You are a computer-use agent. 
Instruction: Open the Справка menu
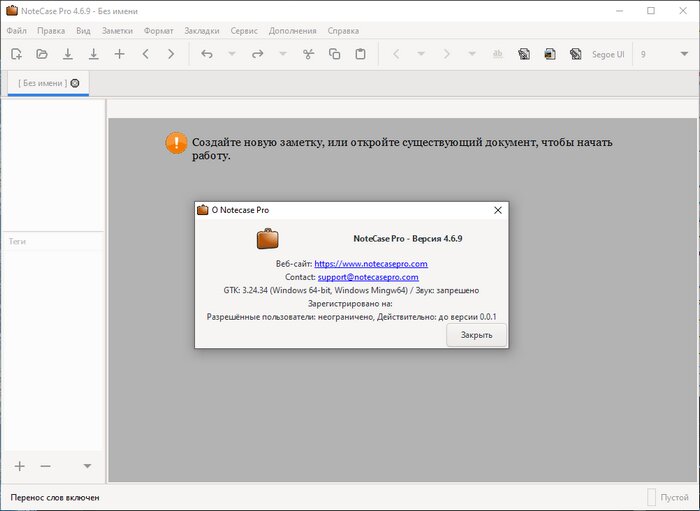(x=343, y=31)
